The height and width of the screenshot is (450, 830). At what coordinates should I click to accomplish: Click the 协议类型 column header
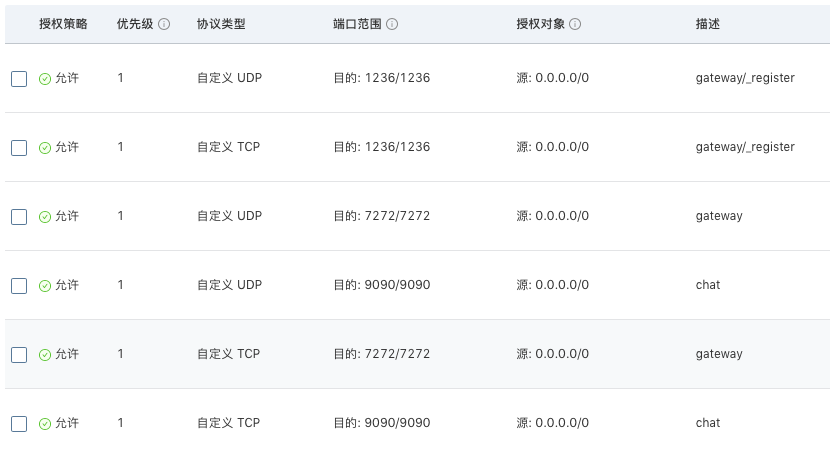[221, 24]
